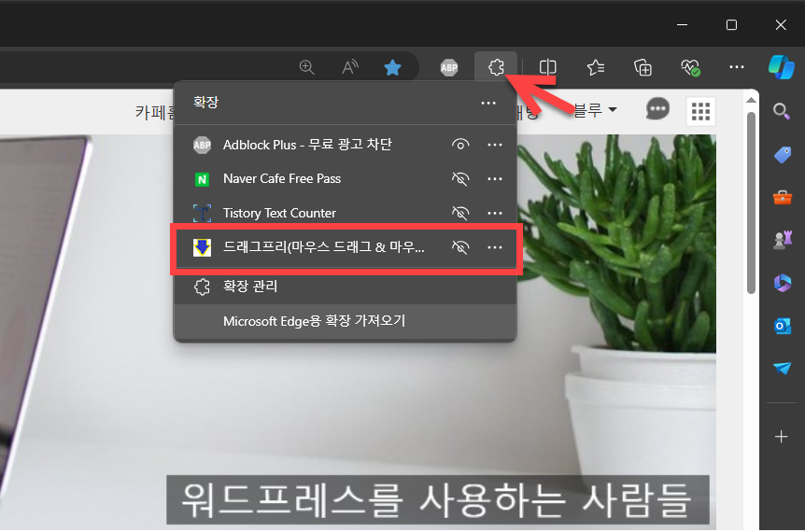The image size is (805, 532).
Task: Click the green Naver N extension icon
Action: (202, 179)
